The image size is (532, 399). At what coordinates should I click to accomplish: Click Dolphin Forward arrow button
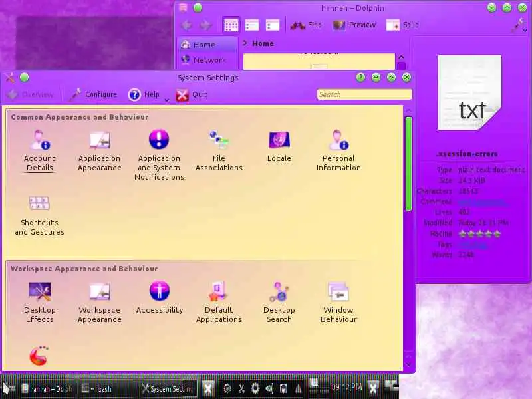click(x=205, y=25)
